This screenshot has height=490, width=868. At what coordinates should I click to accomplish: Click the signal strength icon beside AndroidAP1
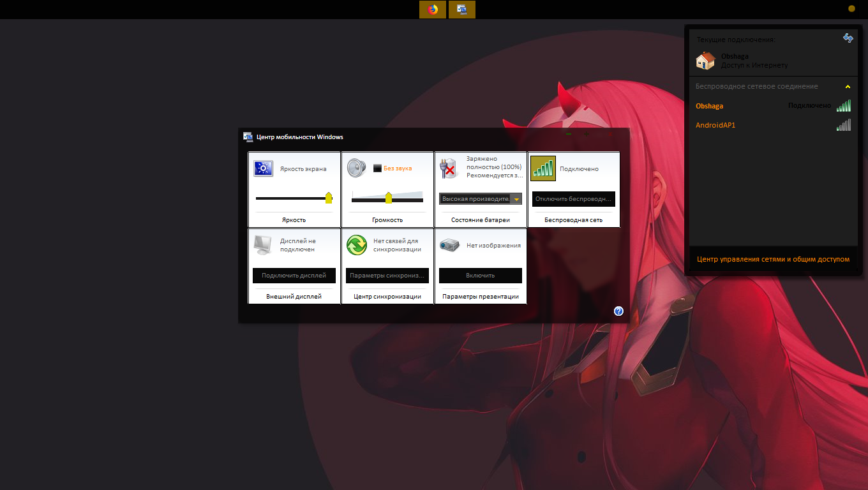coord(844,125)
